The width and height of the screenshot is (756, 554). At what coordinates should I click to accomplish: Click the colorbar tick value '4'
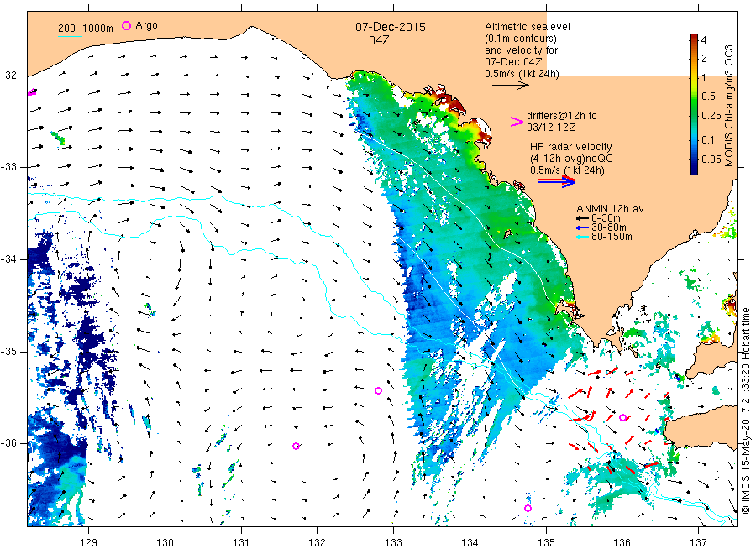click(x=704, y=40)
